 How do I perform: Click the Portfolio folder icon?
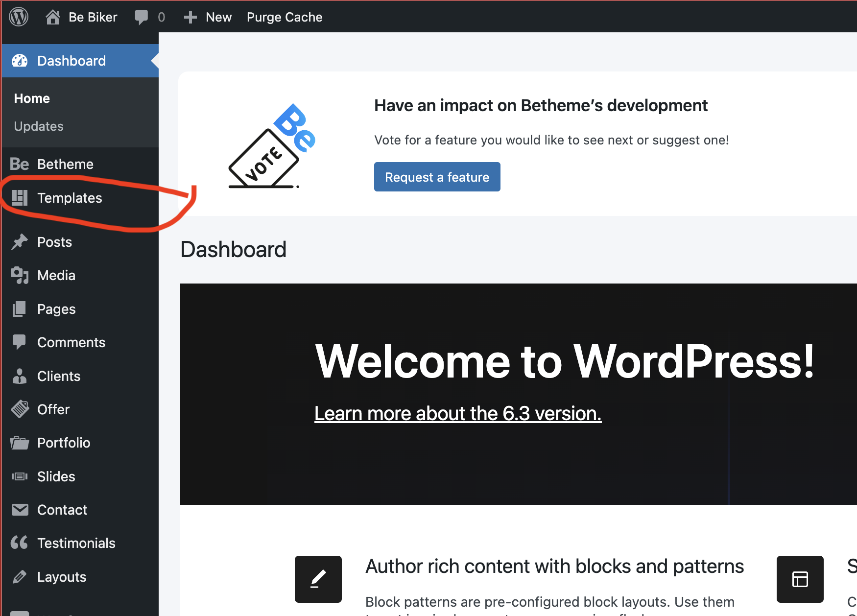(20, 443)
